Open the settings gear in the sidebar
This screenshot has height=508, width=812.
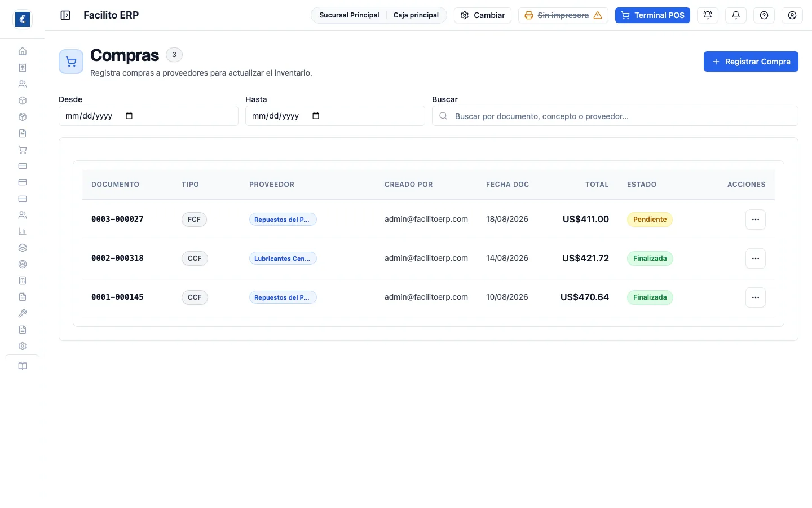(x=23, y=346)
